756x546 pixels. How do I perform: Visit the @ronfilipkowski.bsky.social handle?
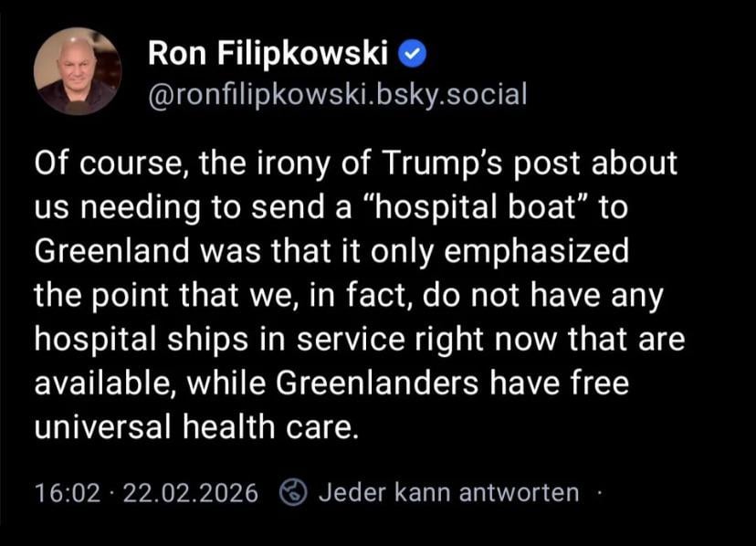pyautogui.click(x=337, y=94)
